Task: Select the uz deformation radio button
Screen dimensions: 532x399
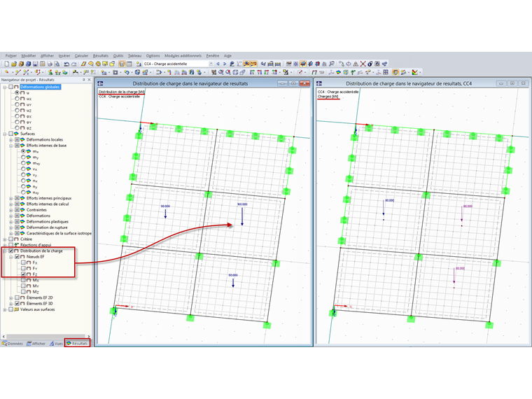Action: point(17,111)
